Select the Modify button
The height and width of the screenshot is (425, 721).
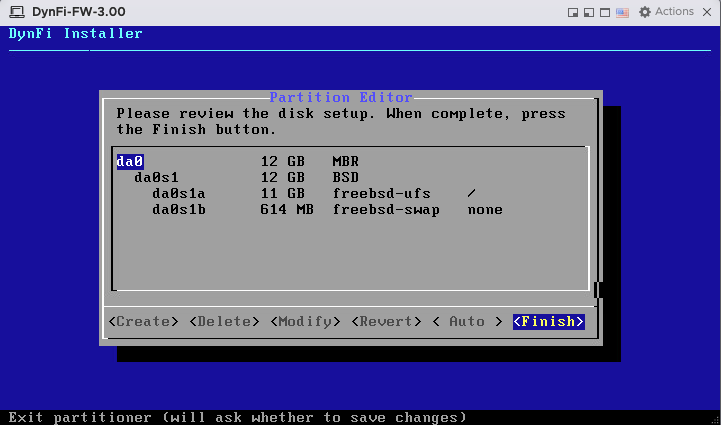pos(305,321)
